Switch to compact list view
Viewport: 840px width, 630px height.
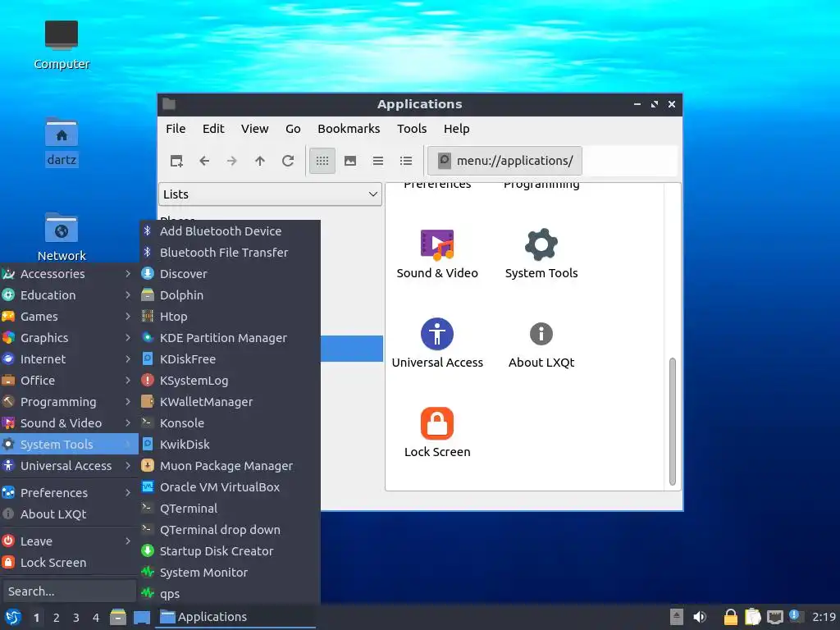[378, 161]
